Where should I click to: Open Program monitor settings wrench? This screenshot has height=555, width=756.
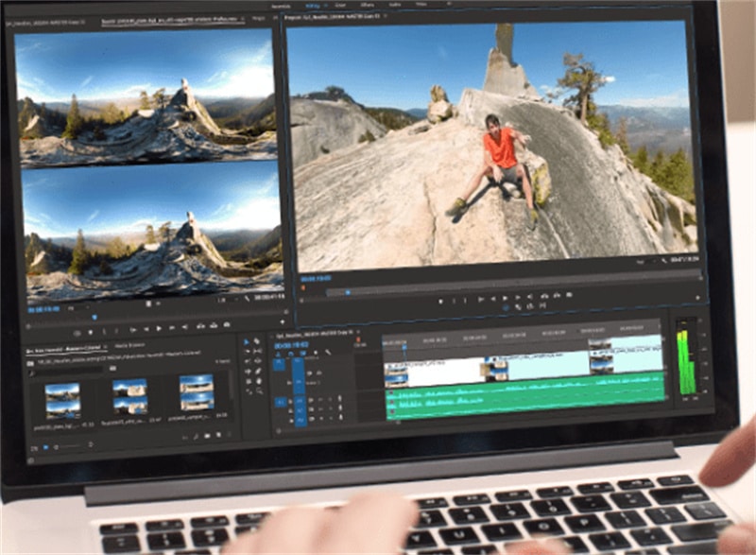coord(664,261)
